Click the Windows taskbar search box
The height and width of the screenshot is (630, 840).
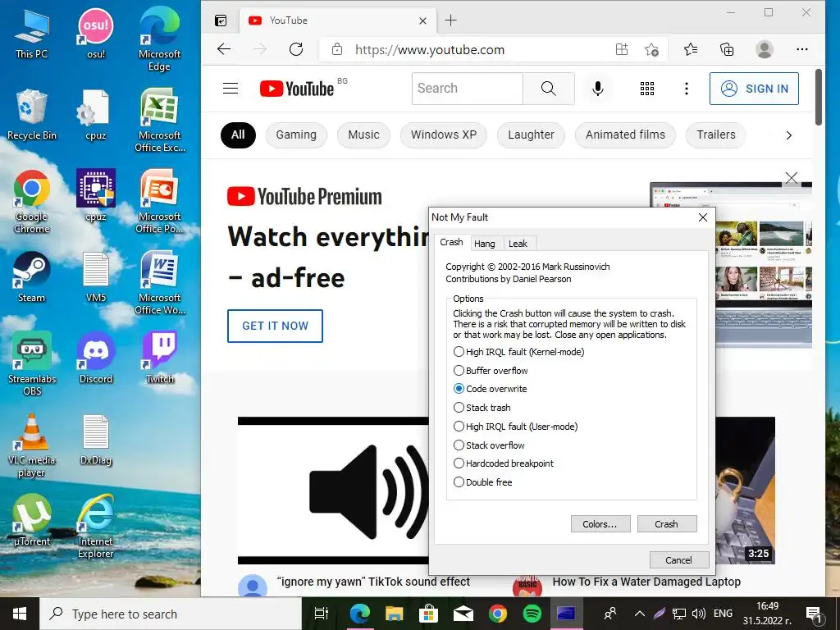click(x=171, y=614)
